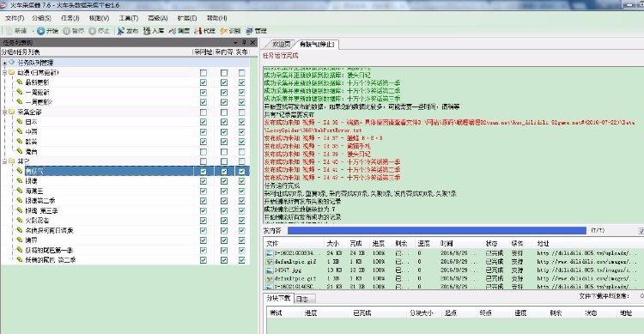Select the 分块下载 tab
Image resolution: width=644 pixels, height=334 pixels.
click(278, 298)
